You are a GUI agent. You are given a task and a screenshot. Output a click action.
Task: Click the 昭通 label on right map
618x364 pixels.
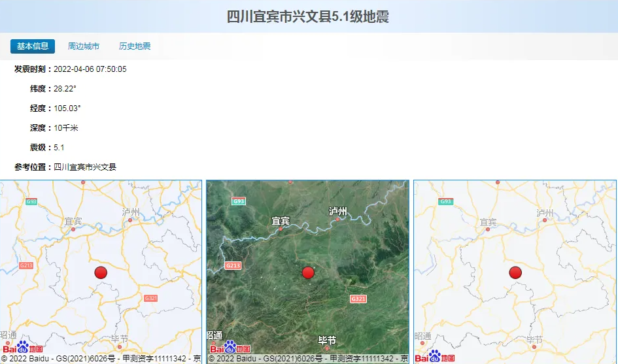pyautogui.click(x=422, y=336)
